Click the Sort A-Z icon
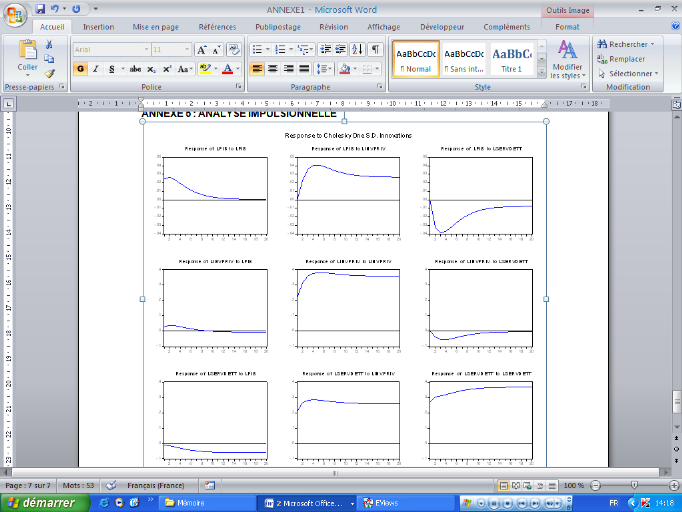 click(359, 49)
